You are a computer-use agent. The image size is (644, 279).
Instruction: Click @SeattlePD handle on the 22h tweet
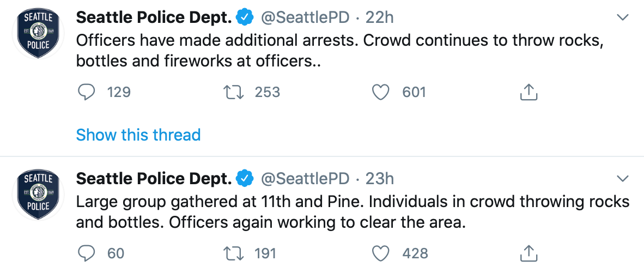[x=305, y=17]
